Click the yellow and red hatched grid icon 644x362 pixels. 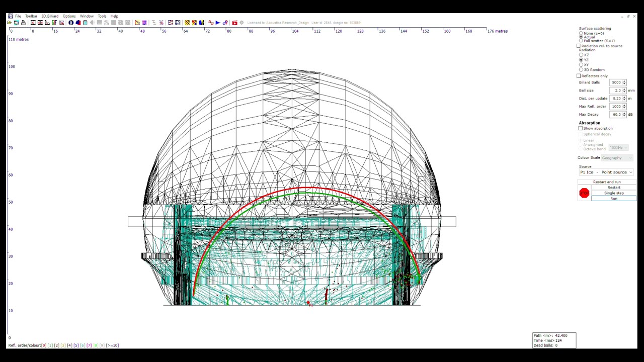(187, 23)
